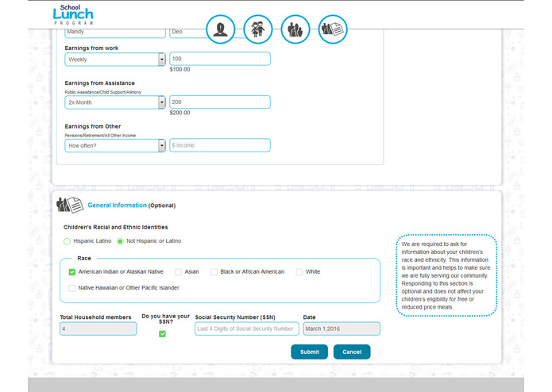Check the Asian race checkbox
Image resolution: width=552 pixels, height=392 pixels.
(179, 272)
